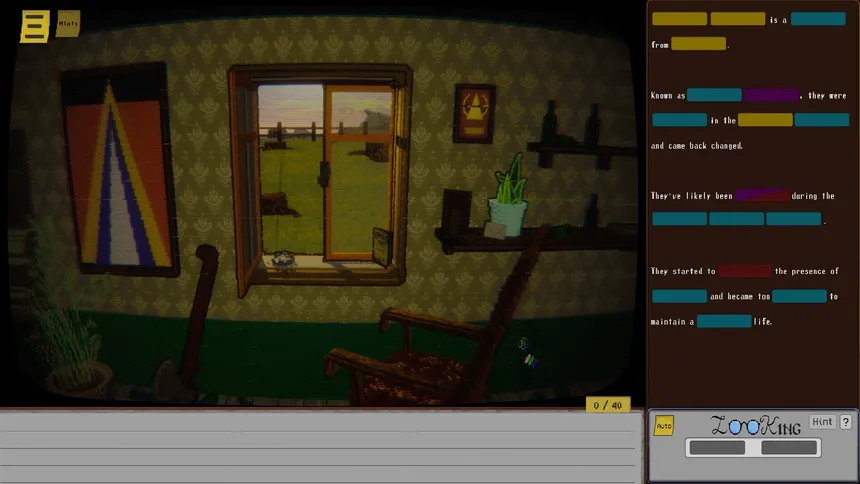Select red blank after 'They started to'
Viewport: 860px width, 484px height.
tap(745, 271)
